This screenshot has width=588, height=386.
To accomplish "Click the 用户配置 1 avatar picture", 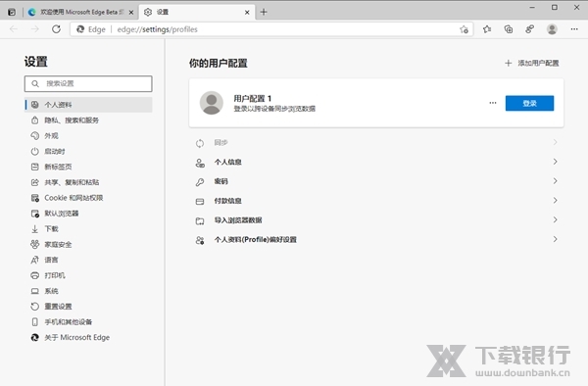I will pyautogui.click(x=212, y=103).
